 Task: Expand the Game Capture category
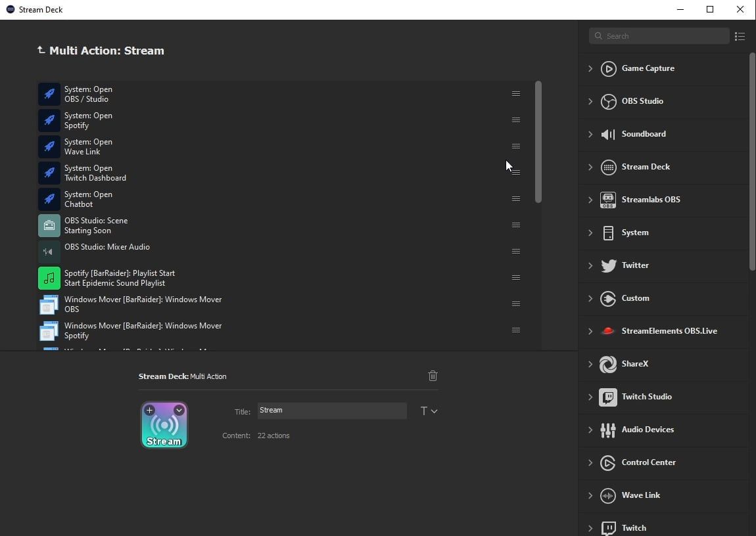(x=590, y=68)
